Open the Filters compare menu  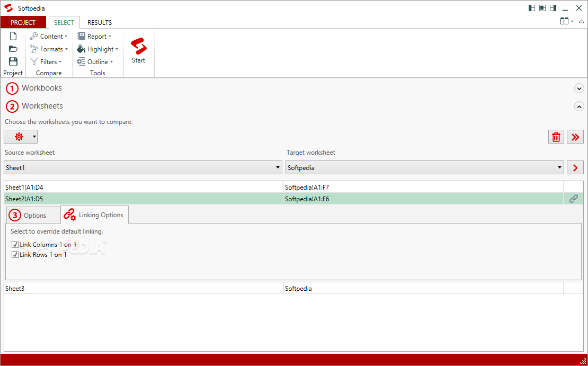(46, 62)
